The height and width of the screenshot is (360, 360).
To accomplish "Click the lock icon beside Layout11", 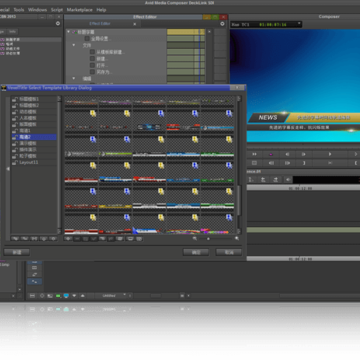I will [15, 162].
